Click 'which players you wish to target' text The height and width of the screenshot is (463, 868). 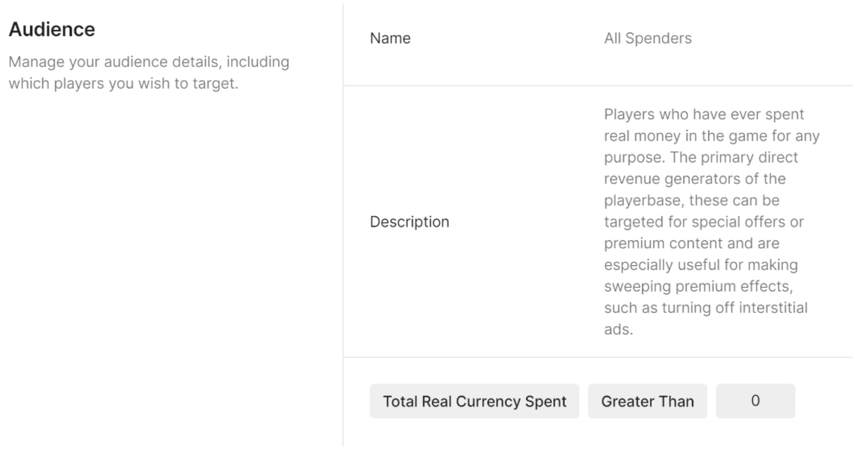[x=123, y=84]
